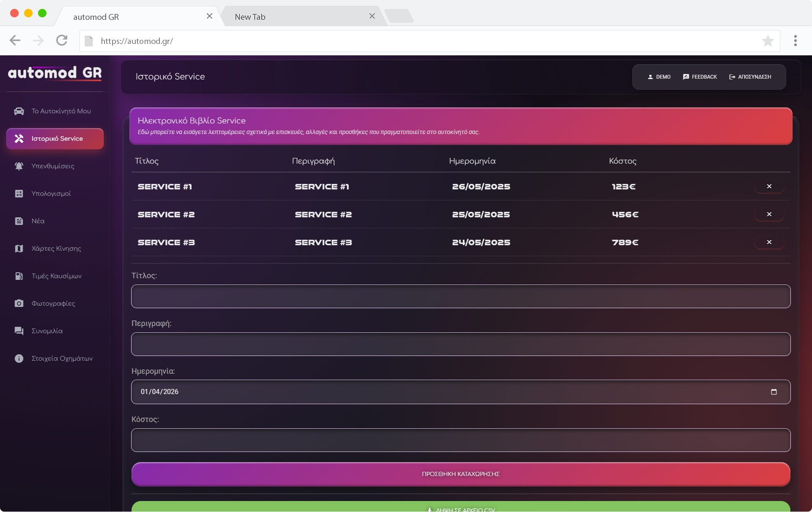Viewport: 812px width, 512px height.
Task: Click into the Τίτλος input field
Action: (x=461, y=296)
